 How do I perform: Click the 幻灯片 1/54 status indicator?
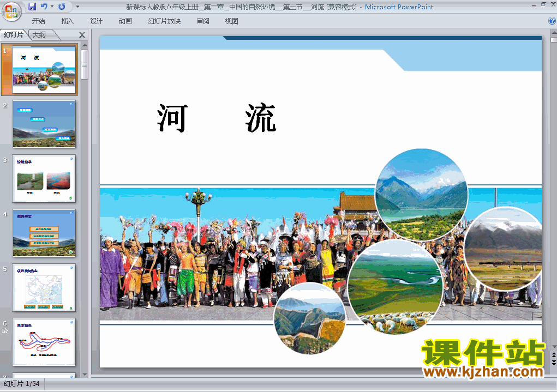[22, 384]
